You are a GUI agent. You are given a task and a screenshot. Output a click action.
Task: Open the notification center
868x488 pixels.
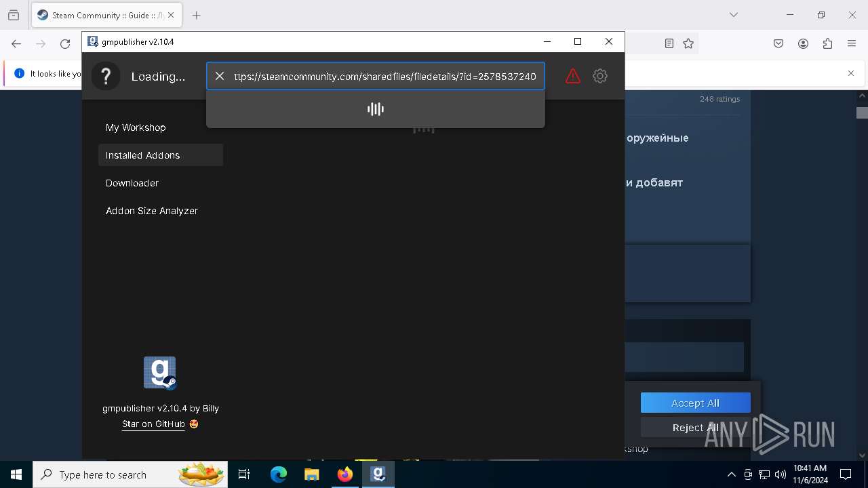click(846, 474)
